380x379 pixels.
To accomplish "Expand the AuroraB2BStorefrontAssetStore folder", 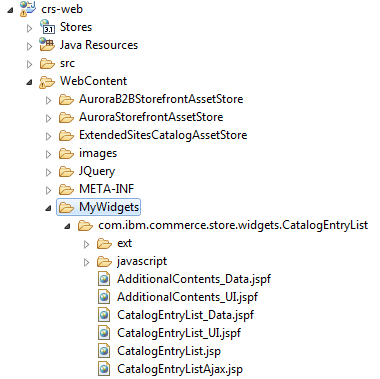I will pyautogui.click(x=49, y=100).
